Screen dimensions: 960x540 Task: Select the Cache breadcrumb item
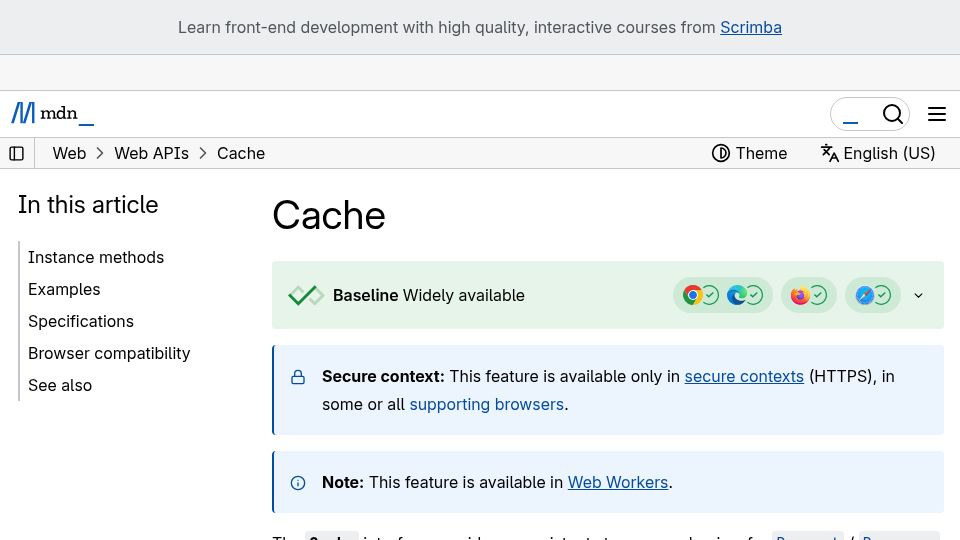click(x=241, y=153)
